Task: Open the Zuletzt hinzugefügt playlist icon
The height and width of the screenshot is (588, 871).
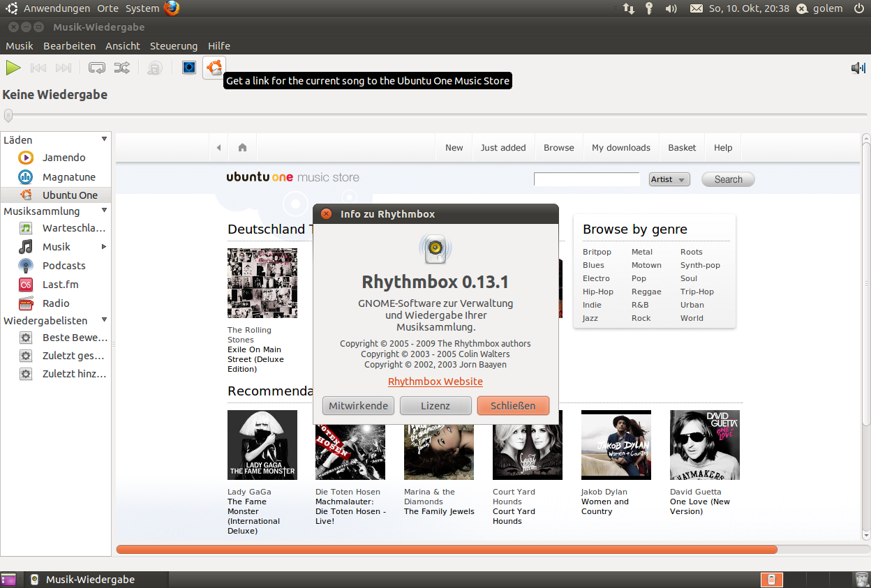Action: click(26, 374)
